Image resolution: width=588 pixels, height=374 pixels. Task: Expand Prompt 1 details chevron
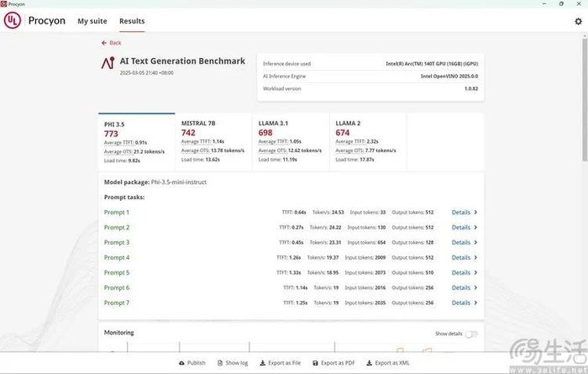pyautogui.click(x=475, y=213)
